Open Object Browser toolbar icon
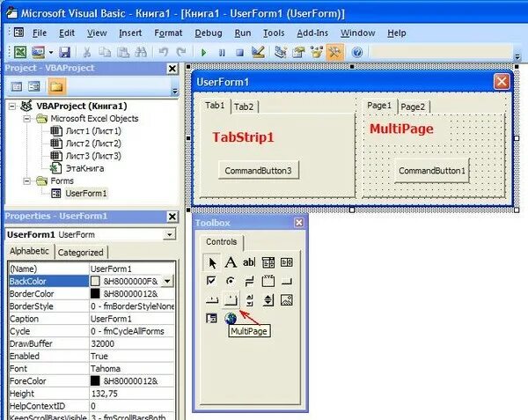The width and height of the screenshot is (528, 420). coord(316,52)
